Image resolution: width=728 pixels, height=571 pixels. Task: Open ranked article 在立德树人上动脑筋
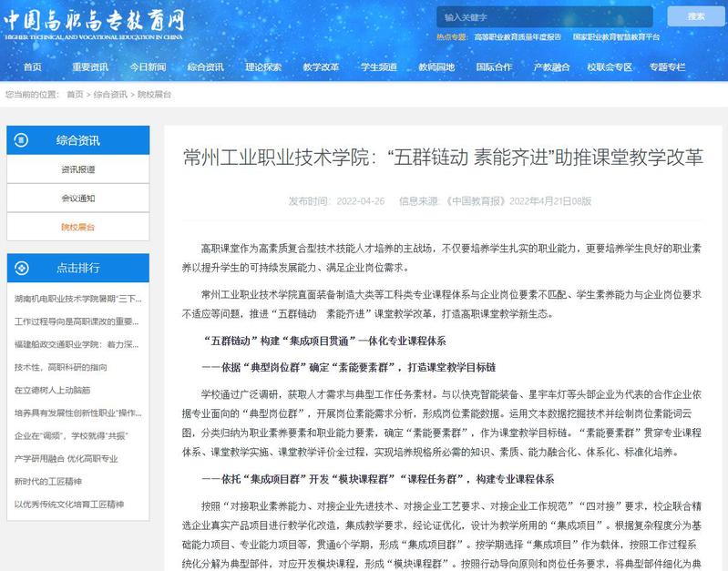pyautogui.click(x=52, y=390)
